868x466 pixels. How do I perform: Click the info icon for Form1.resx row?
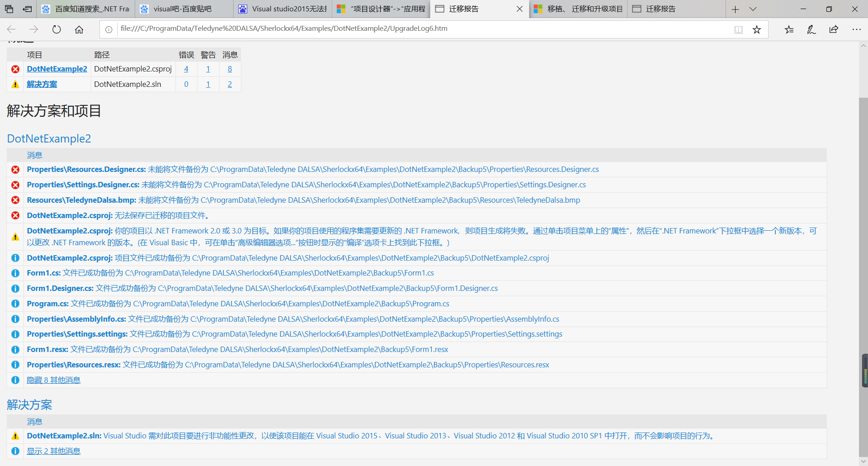tap(15, 350)
